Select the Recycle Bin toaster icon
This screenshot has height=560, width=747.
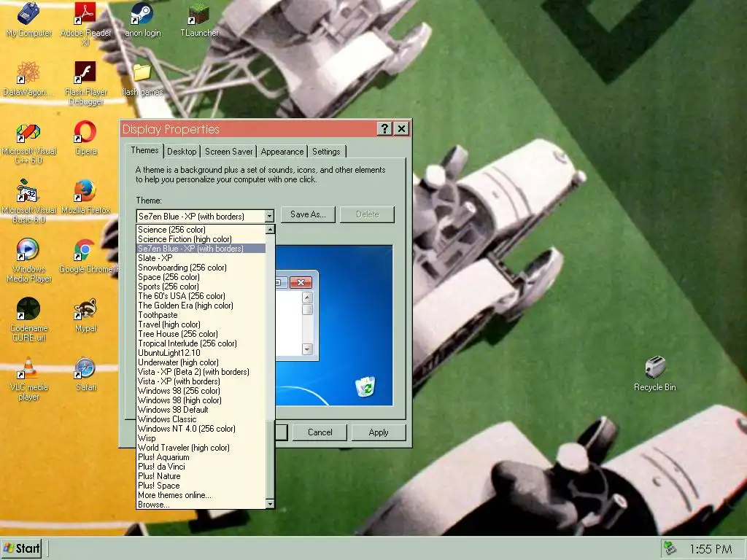[x=655, y=374]
